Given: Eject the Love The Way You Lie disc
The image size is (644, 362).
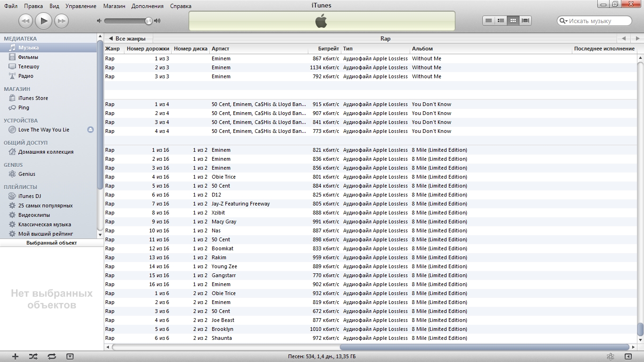Looking at the screenshot, I should [91, 130].
